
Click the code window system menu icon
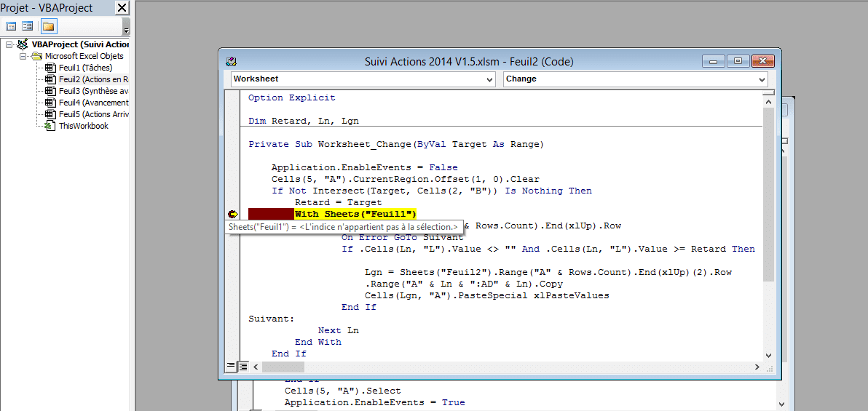tap(232, 61)
